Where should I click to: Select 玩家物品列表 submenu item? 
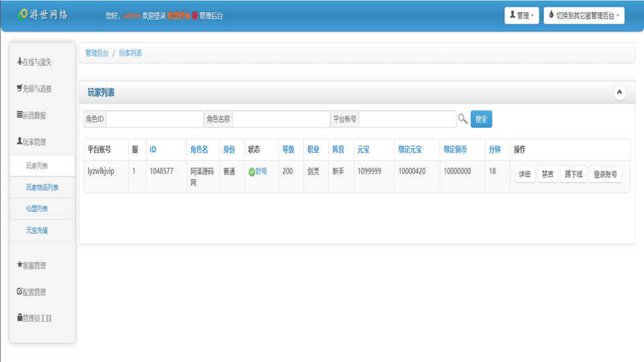click(x=42, y=188)
